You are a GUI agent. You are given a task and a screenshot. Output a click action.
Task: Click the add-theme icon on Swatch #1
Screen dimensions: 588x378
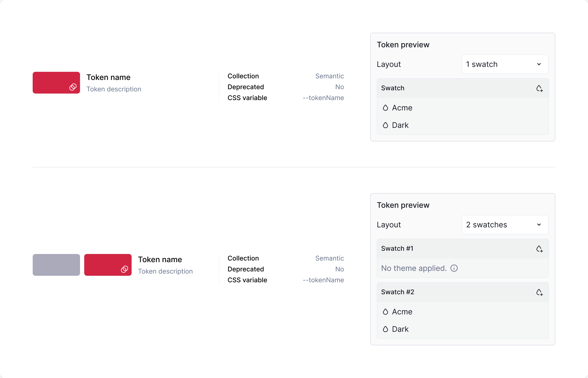pyautogui.click(x=540, y=248)
